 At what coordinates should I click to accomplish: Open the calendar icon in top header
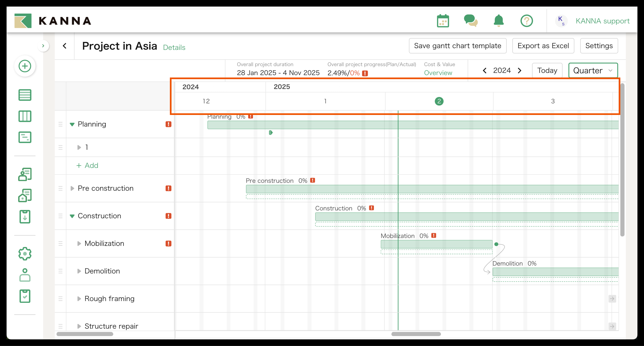pyautogui.click(x=443, y=21)
